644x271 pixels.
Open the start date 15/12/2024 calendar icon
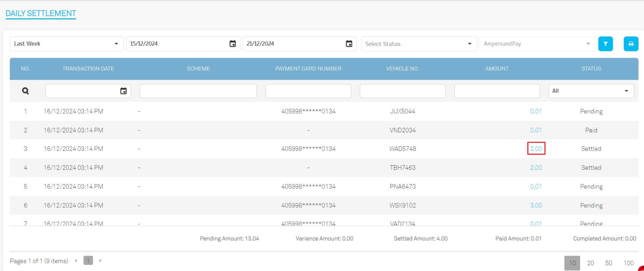[x=232, y=44]
